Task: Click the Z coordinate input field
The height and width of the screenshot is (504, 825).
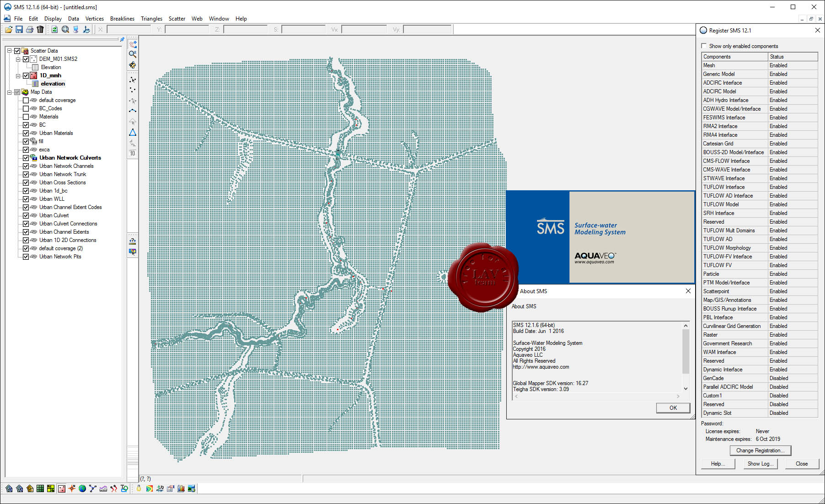Action: 245,29
